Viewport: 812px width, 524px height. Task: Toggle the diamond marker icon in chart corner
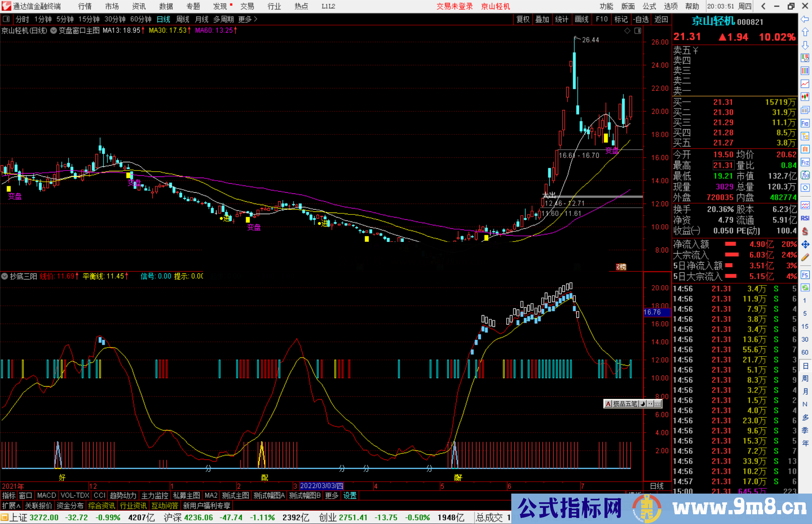point(627,31)
